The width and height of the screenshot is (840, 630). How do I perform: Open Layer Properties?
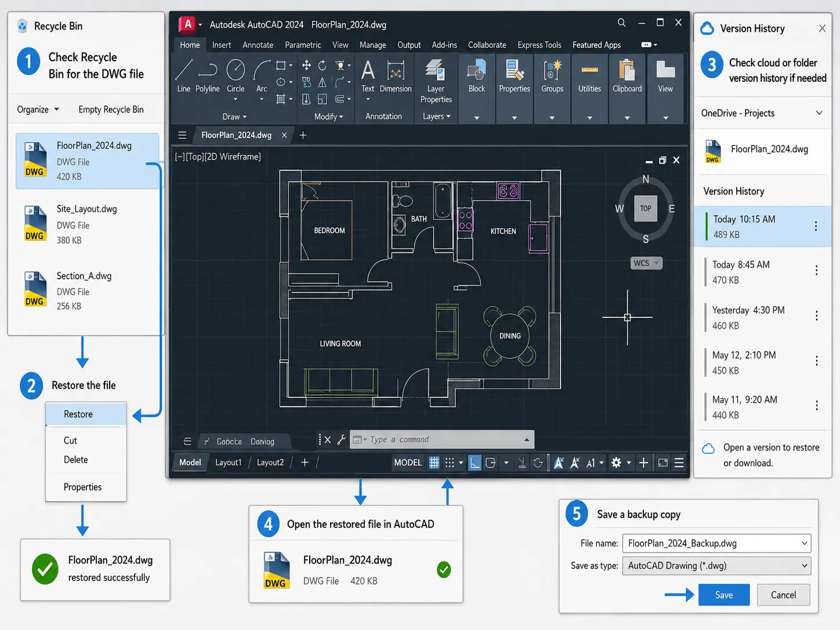click(436, 81)
